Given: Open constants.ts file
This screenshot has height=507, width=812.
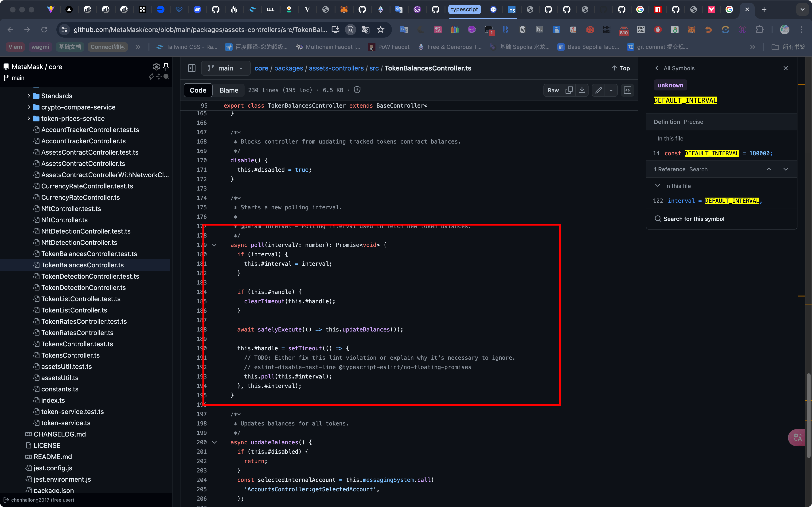Looking at the screenshot, I should pyautogui.click(x=59, y=389).
